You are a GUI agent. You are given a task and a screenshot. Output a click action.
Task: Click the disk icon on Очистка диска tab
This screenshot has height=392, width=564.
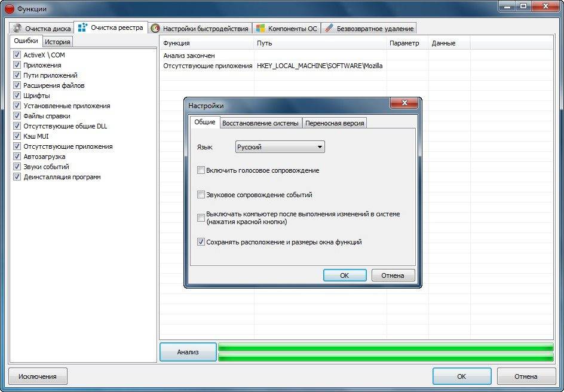click(x=17, y=29)
